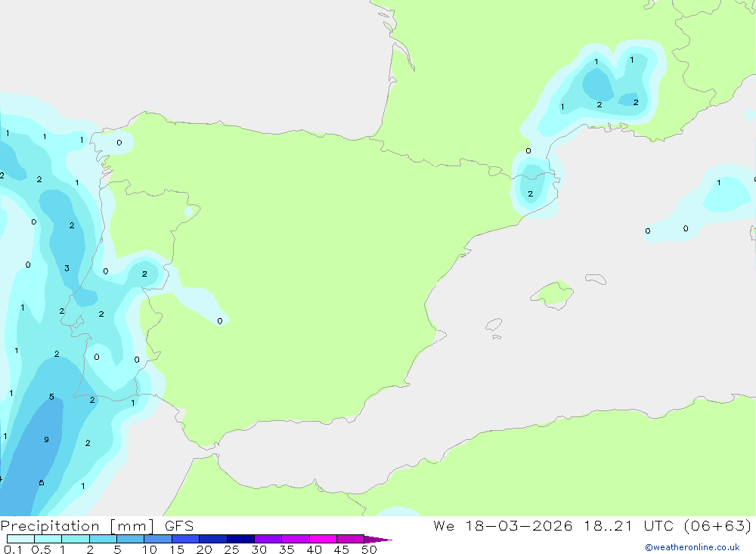Click the over-50 arrow tip of legend
Image resolution: width=756 pixels, height=554 pixels.
tap(378, 540)
